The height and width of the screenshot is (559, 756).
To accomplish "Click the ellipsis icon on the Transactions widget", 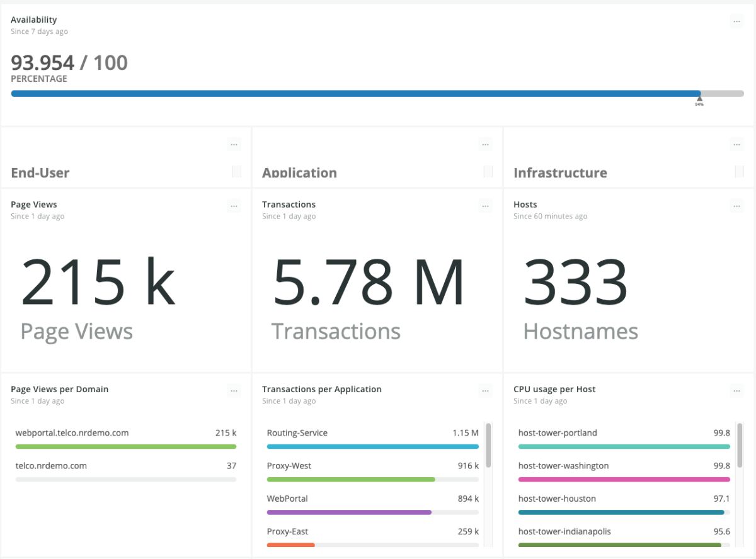I will (x=485, y=206).
